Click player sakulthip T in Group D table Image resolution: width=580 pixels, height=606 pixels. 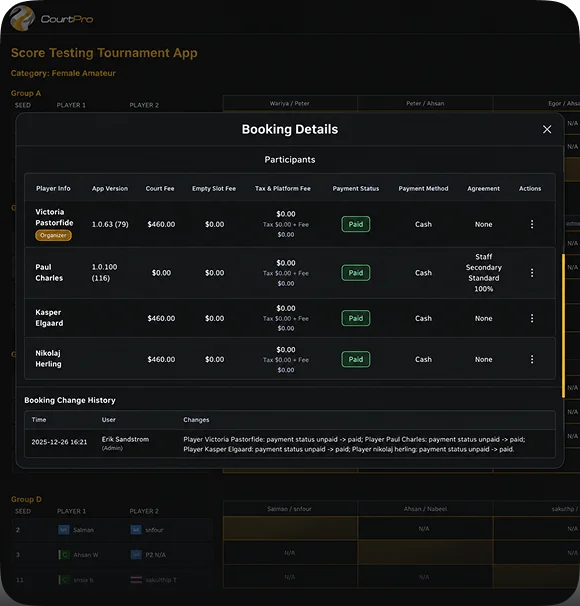[x=161, y=580]
